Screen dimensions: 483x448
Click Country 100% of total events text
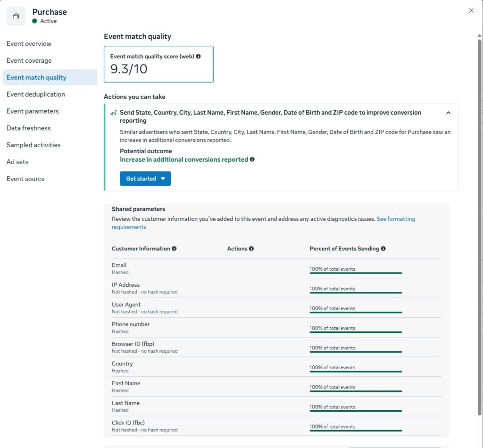point(333,367)
